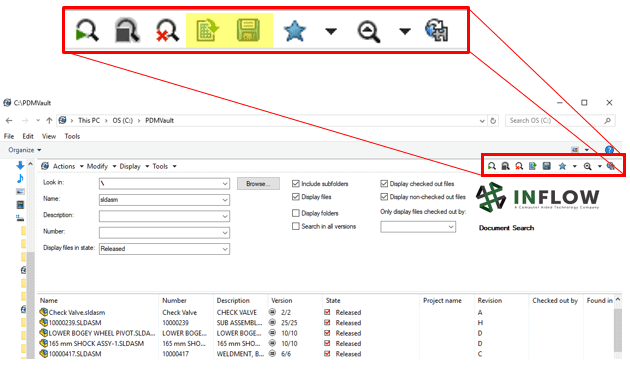
Task: Open the File menu
Action: 9,136
